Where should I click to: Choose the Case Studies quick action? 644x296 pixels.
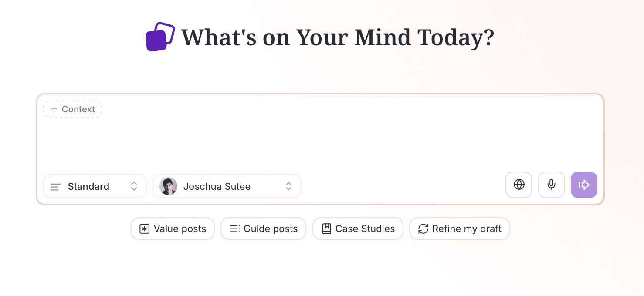click(x=358, y=228)
